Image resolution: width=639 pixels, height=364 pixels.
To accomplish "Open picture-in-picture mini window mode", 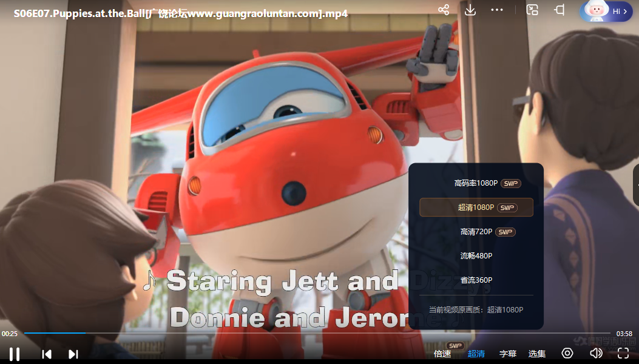I will pyautogui.click(x=532, y=10).
